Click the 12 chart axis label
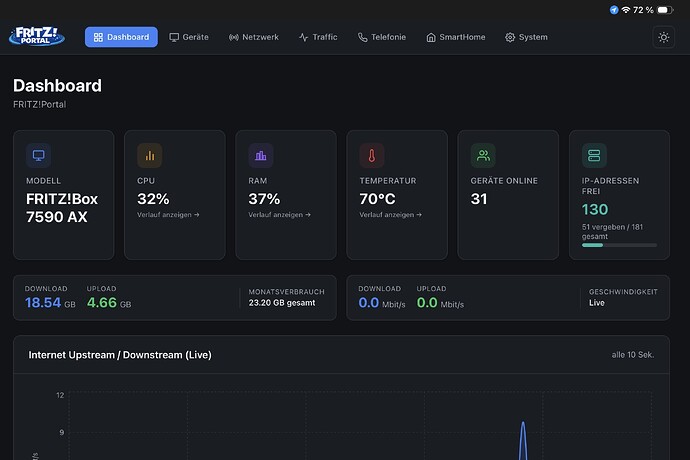Screen dimensions: 690x460 coord(60,395)
